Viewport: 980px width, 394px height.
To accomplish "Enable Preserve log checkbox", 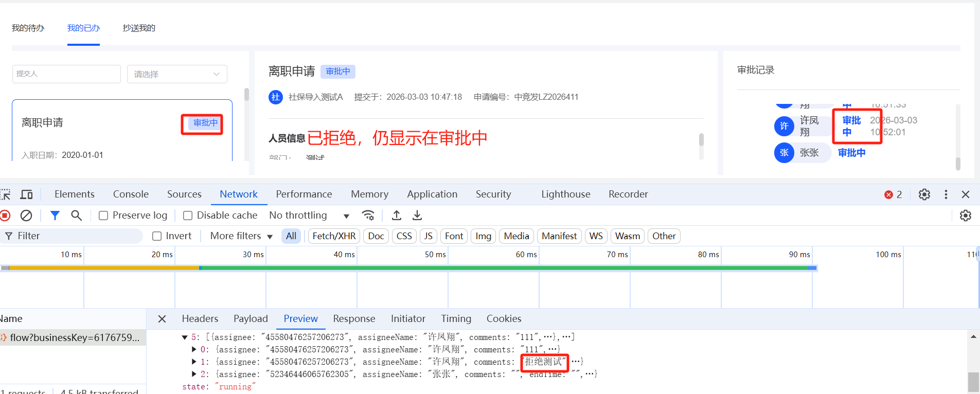I will click(103, 216).
